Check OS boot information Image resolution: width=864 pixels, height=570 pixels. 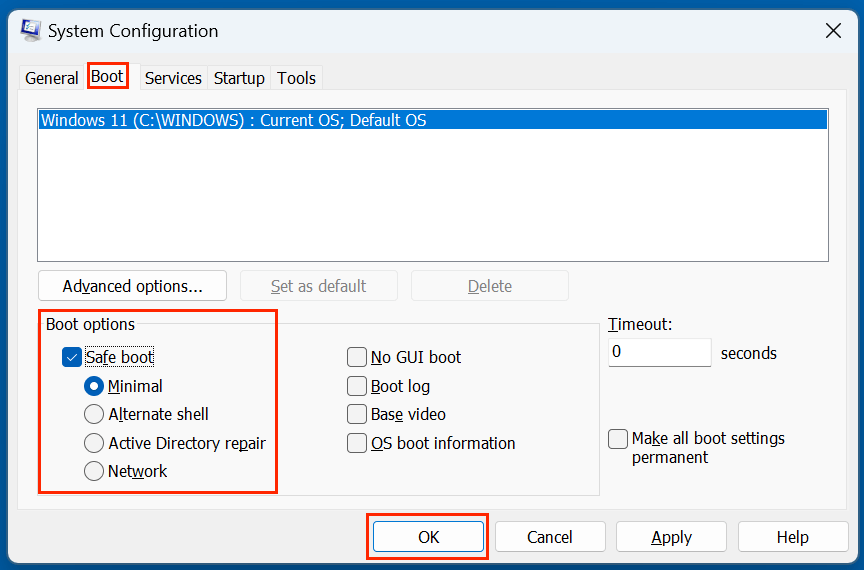coord(357,443)
